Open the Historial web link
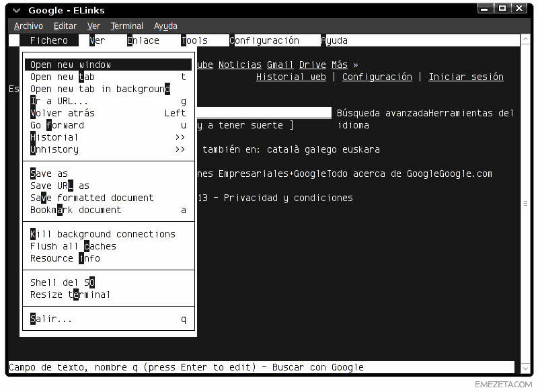 click(291, 77)
